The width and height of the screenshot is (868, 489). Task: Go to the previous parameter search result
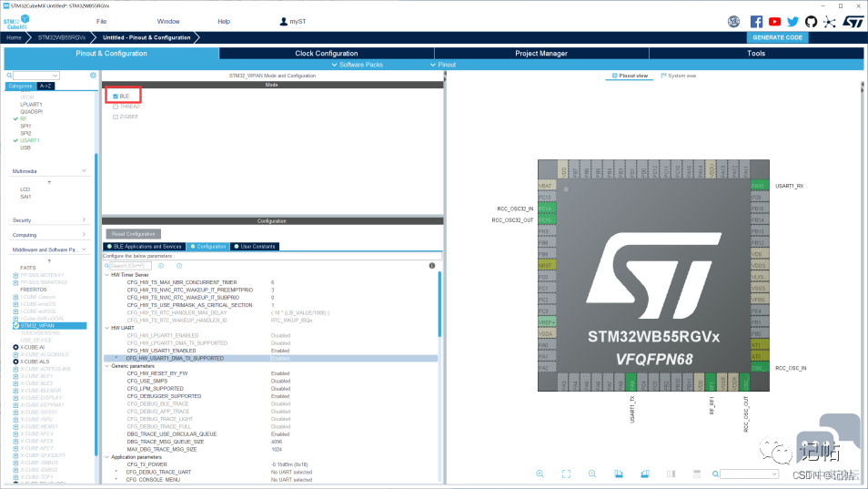161,266
